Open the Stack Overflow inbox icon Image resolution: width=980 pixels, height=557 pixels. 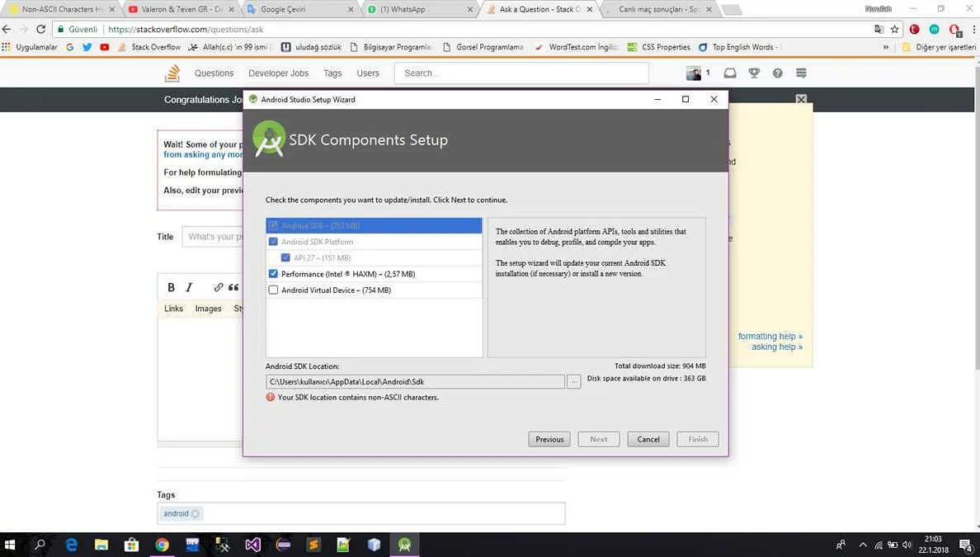730,73
